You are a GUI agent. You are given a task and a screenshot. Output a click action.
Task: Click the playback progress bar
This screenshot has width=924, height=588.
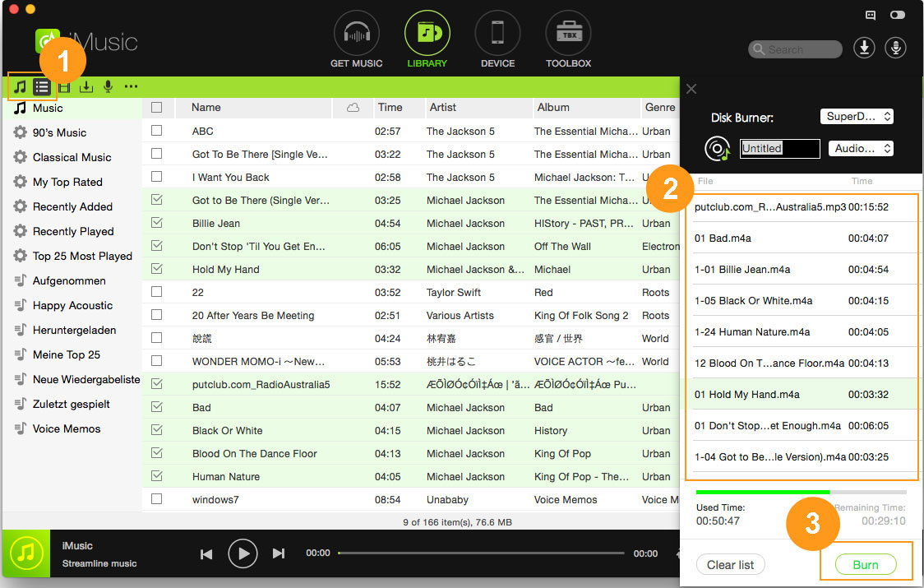(482, 553)
